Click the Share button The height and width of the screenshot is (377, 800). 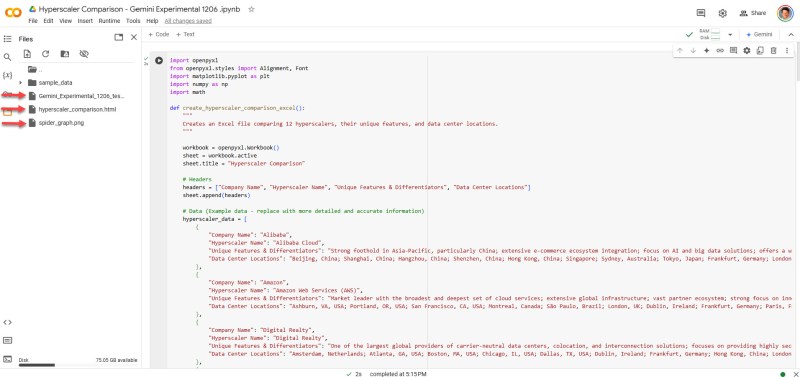tap(753, 13)
